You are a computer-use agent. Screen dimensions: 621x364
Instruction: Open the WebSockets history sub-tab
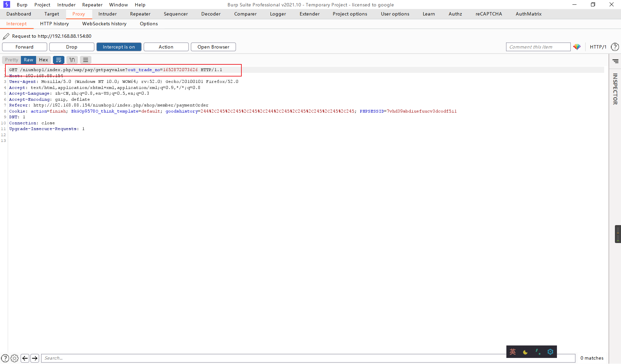point(105,24)
